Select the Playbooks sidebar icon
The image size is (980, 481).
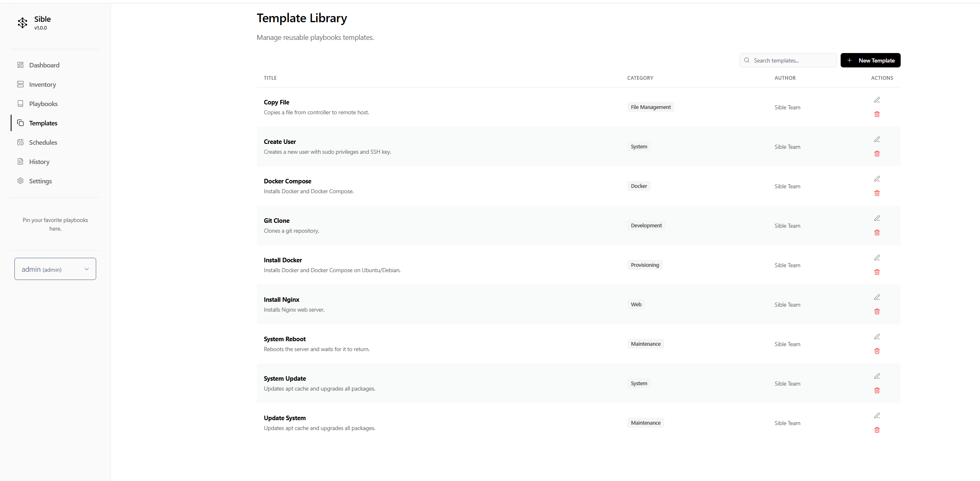(x=21, y=104)
